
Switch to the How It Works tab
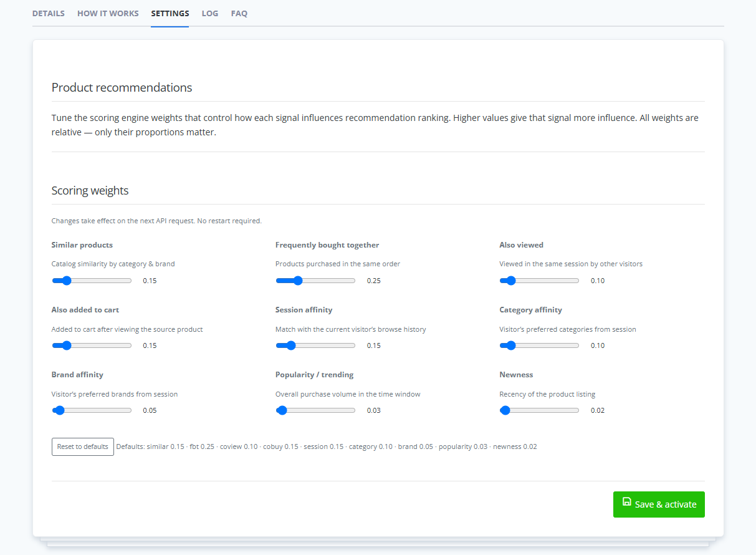pos(108,13)
